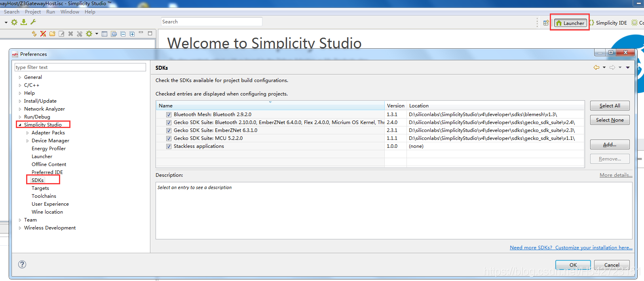The image size is (644, 281).
Task: Click the Add... button
Action: point(610,145)
